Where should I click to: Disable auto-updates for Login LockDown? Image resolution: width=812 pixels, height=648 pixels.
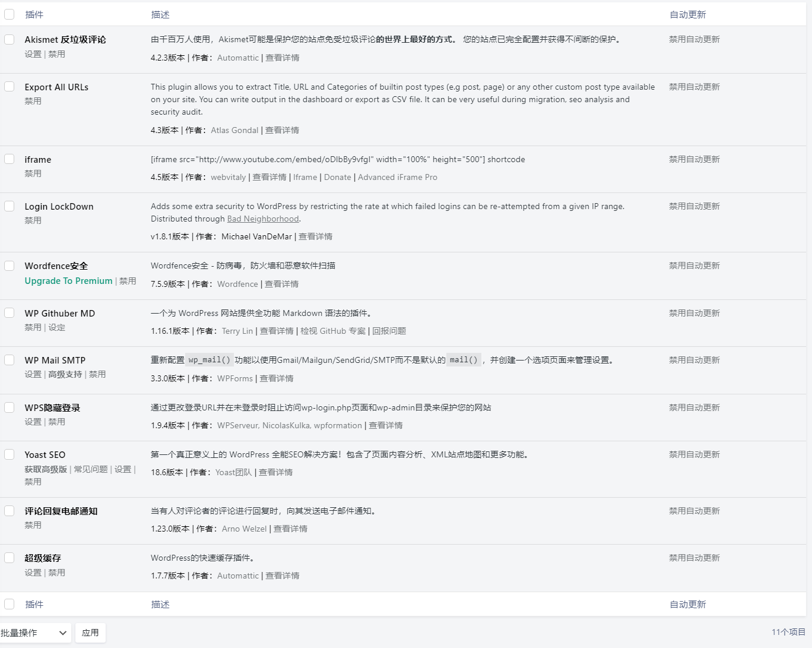click(x=694, y=206)
